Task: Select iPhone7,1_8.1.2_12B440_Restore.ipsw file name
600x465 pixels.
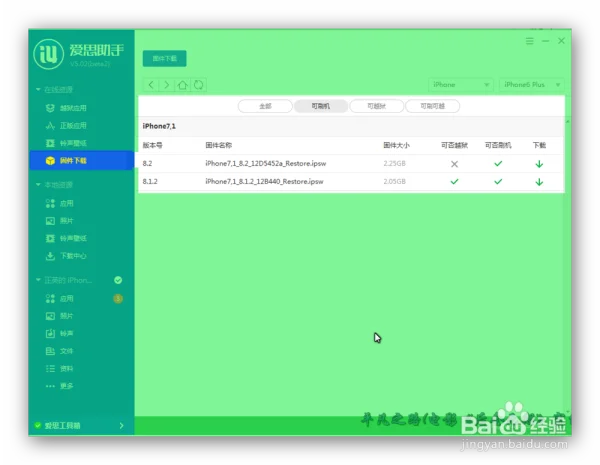Action: tap(264, 181)
